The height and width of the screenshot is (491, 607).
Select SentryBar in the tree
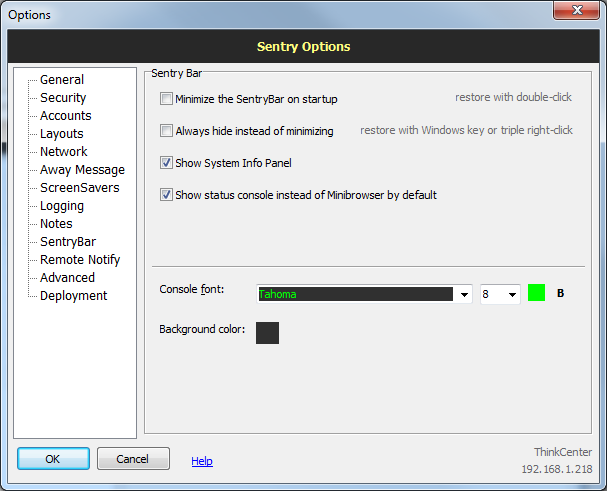(68, 242)
